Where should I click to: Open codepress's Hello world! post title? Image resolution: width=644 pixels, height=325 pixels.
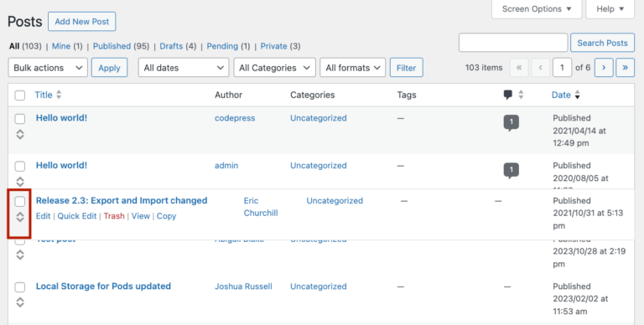coord(61,118)
